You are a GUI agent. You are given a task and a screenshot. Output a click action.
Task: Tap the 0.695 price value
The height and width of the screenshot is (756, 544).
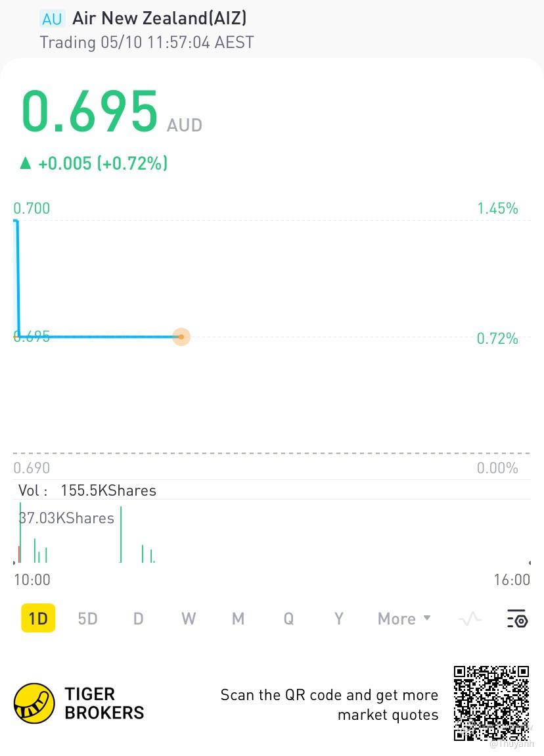click(x=90, y=111)
